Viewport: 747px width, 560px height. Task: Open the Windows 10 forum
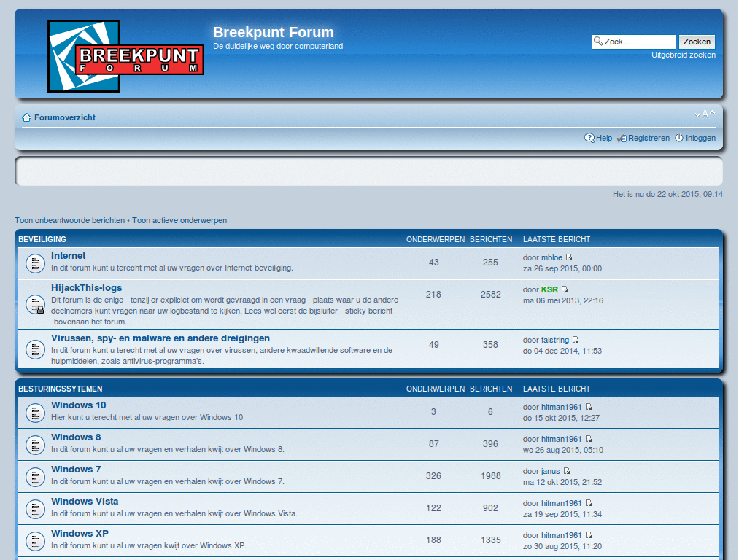tap(79, 405)
